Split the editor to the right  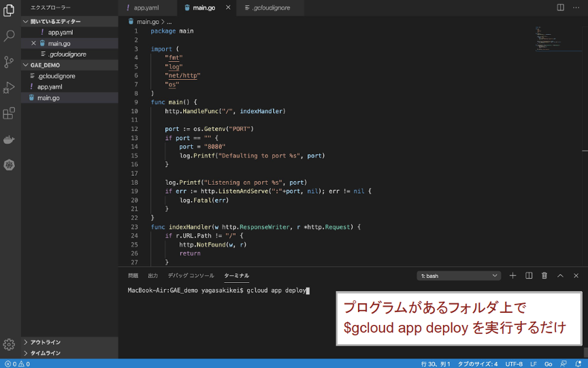coord(560,7)
